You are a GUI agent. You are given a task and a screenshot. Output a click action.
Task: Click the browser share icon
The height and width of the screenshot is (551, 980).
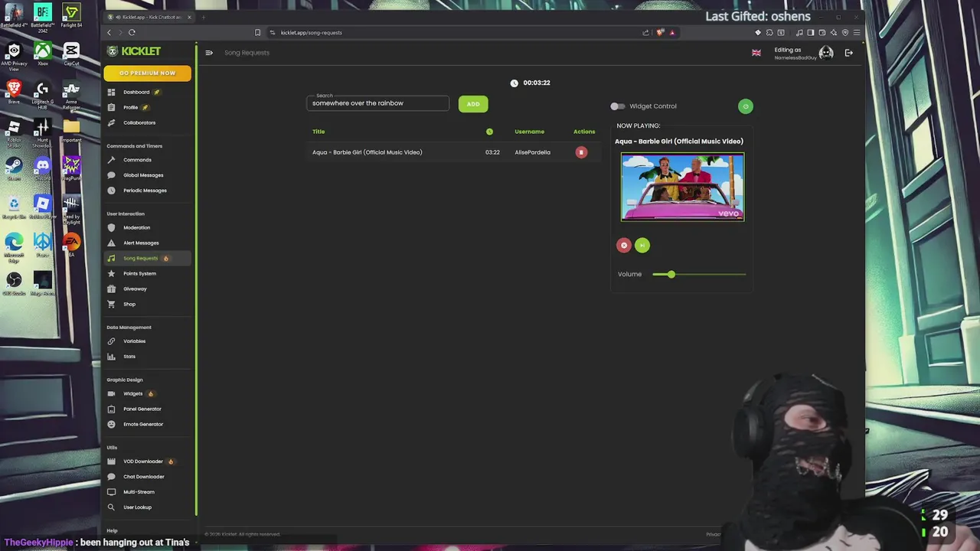tap(645, 32)
